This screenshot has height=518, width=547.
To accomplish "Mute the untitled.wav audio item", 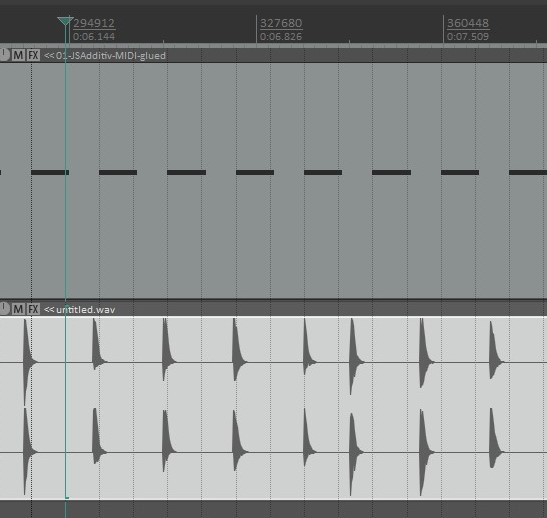I will [18, 309].
